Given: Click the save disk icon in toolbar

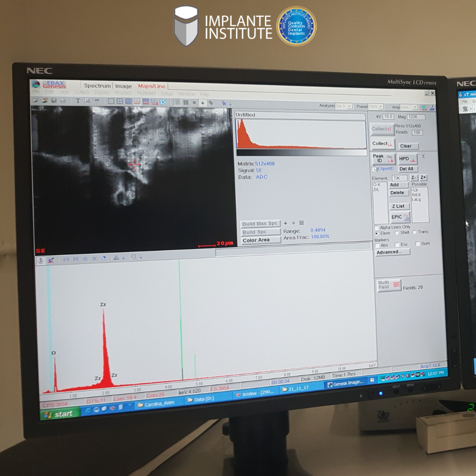Looking at the screenshot, I should pos(54,100).
